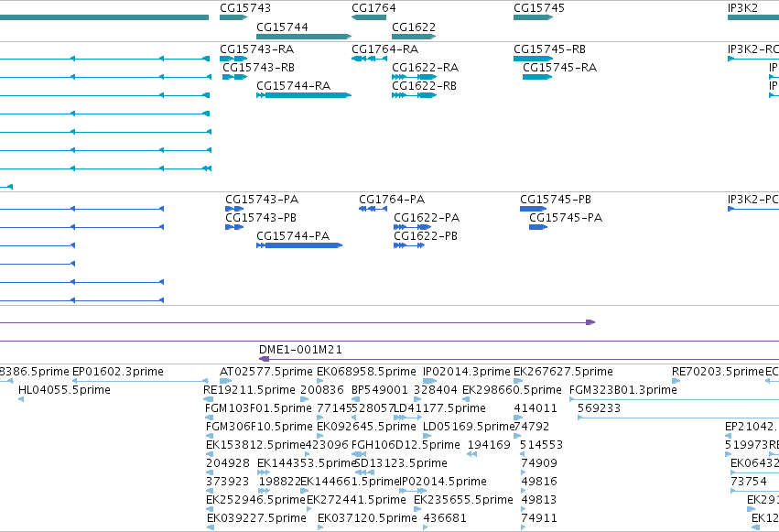Select EST IP02014.3prime
This screenshot has height=532, width=779.
467,372
